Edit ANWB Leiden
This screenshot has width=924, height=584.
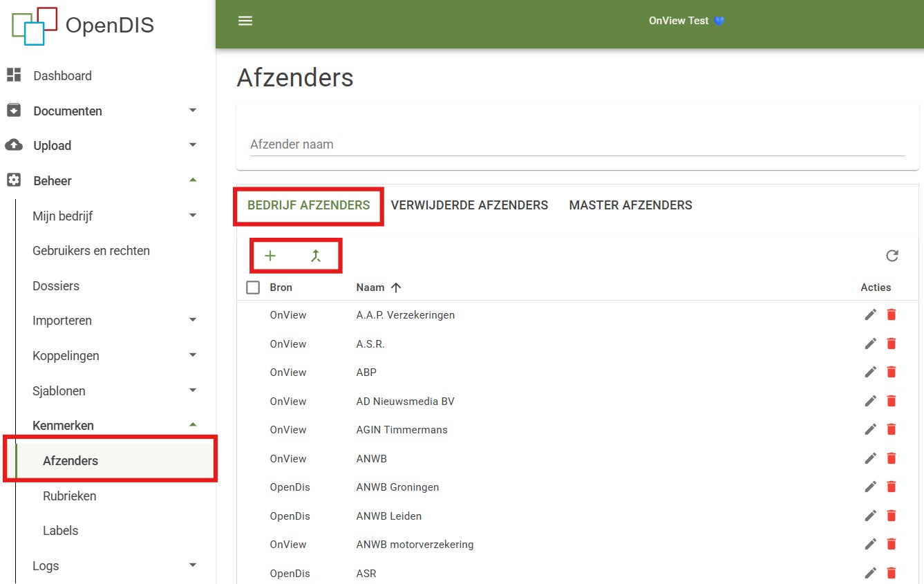[x=871, y=516]
